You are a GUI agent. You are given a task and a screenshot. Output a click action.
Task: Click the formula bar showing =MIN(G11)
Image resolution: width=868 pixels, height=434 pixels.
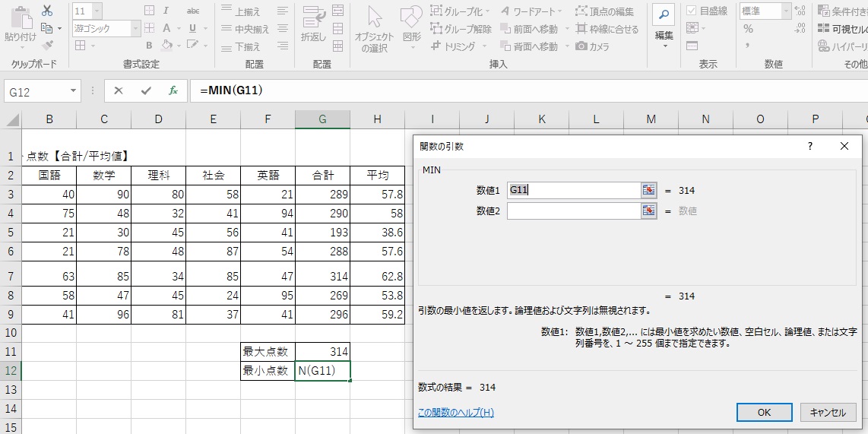tap(529, 90)
